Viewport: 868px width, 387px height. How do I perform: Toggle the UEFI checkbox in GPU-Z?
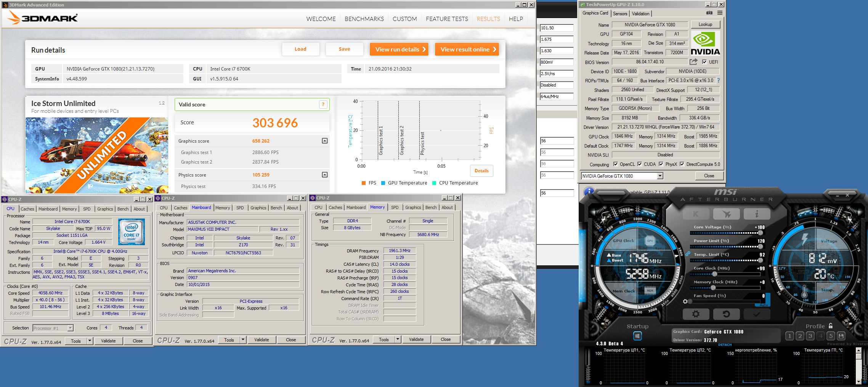pyautogui.click(x=704, y=62)
